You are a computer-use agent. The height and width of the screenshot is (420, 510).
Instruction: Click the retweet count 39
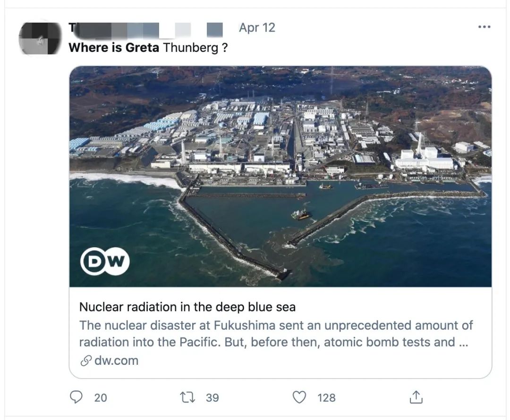point(212,398)
